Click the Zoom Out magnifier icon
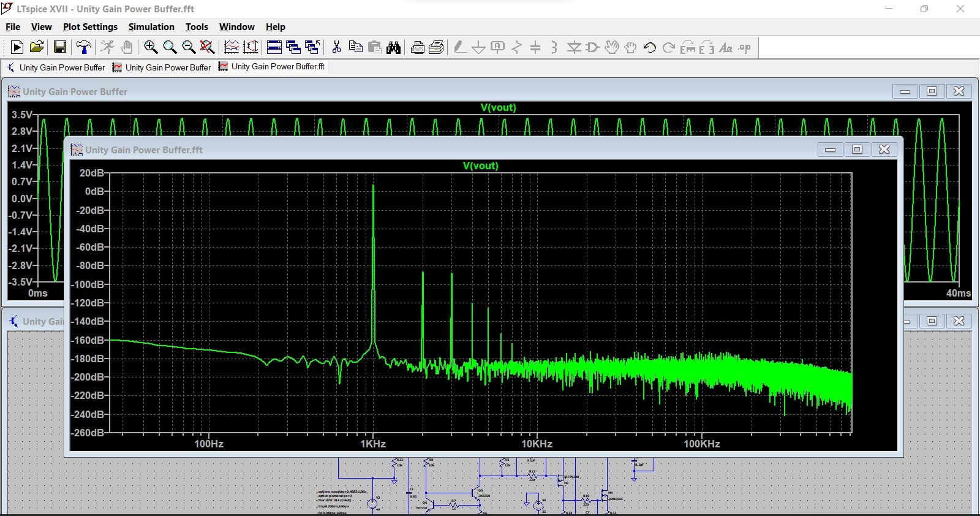Image resolution: width=980 pixels, height=516 pixels. pos(189,47)
